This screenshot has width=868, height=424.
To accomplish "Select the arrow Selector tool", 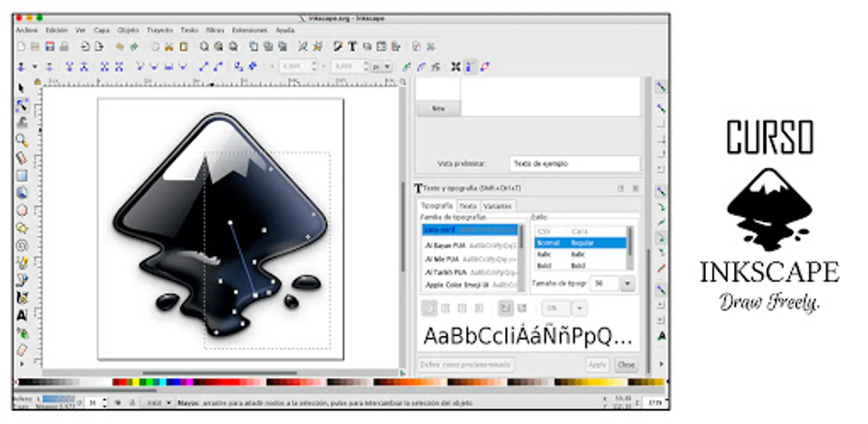I will [21, 88].
